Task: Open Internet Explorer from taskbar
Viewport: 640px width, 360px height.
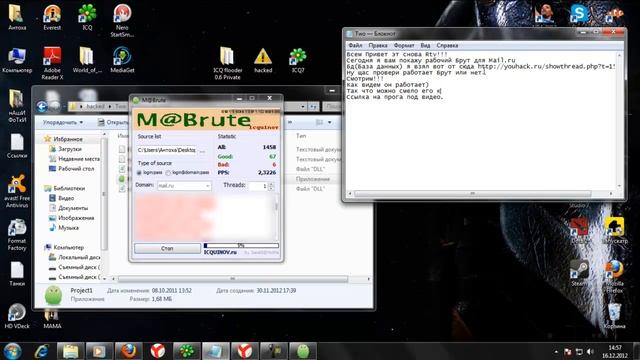Action: click(42, 351)
